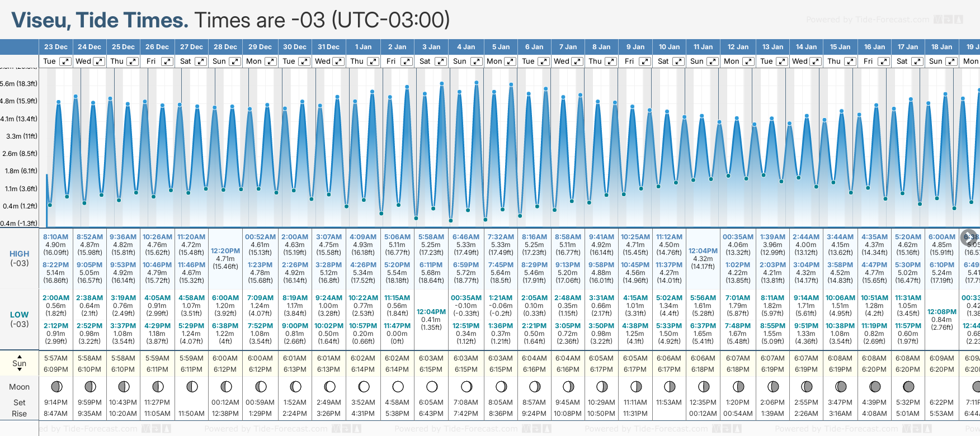Click the Sun row label with arrows
Screen dimensions: 980x436
20,363
